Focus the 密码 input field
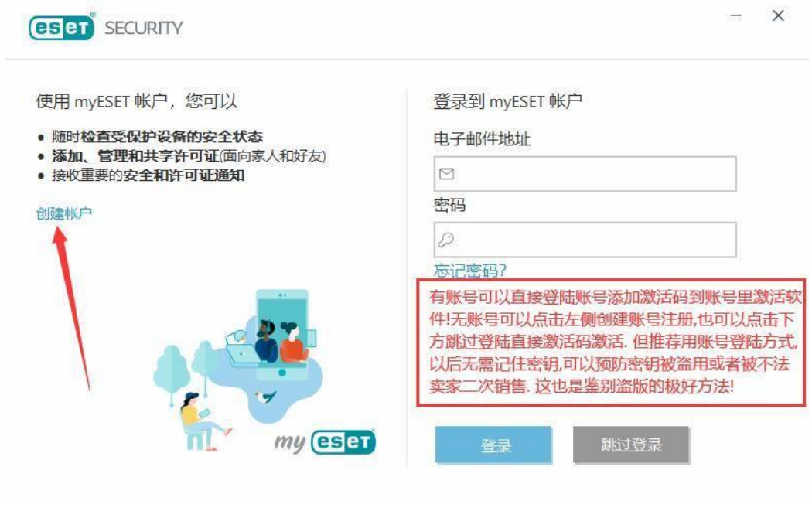The width and height of the screenshot is (812, 511). pos(585,240)
